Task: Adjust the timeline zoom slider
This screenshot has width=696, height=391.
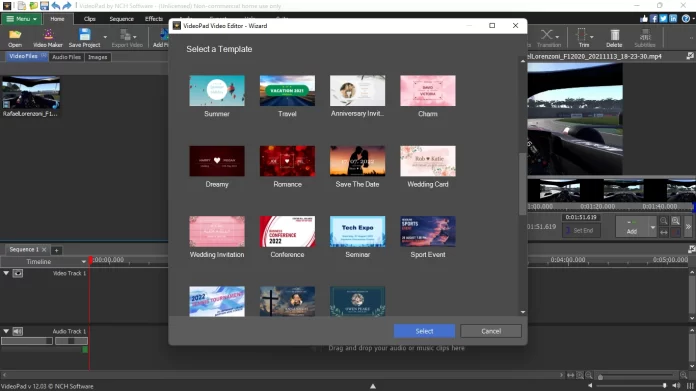Action: (x=637, y=376)
